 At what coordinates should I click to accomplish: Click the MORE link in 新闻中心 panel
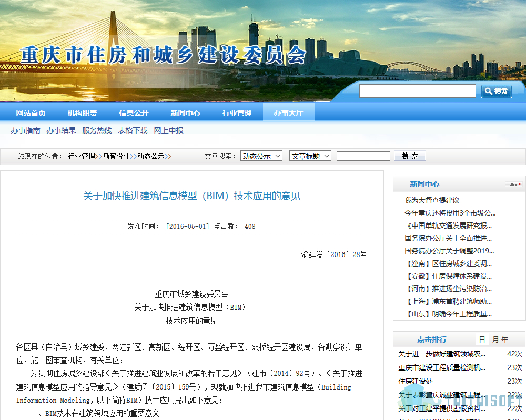(x=513, y=184)
